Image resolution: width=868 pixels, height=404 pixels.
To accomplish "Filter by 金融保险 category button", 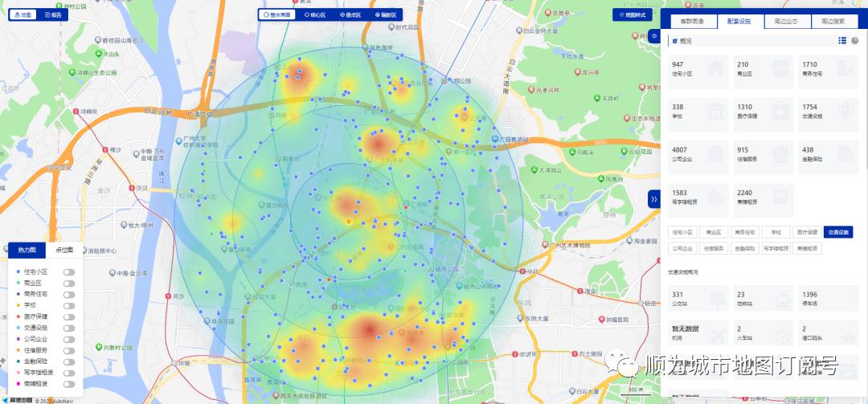I will tap(744, 248).
